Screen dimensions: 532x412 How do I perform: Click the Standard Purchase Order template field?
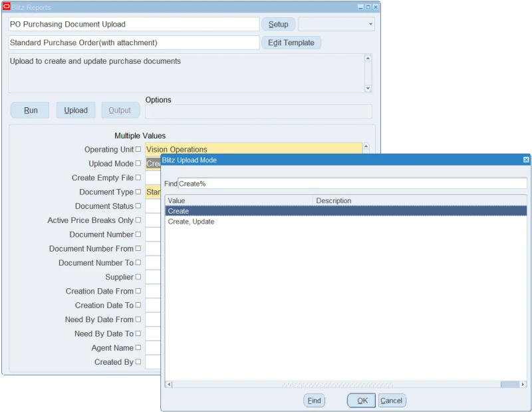(x=134, y=43)
